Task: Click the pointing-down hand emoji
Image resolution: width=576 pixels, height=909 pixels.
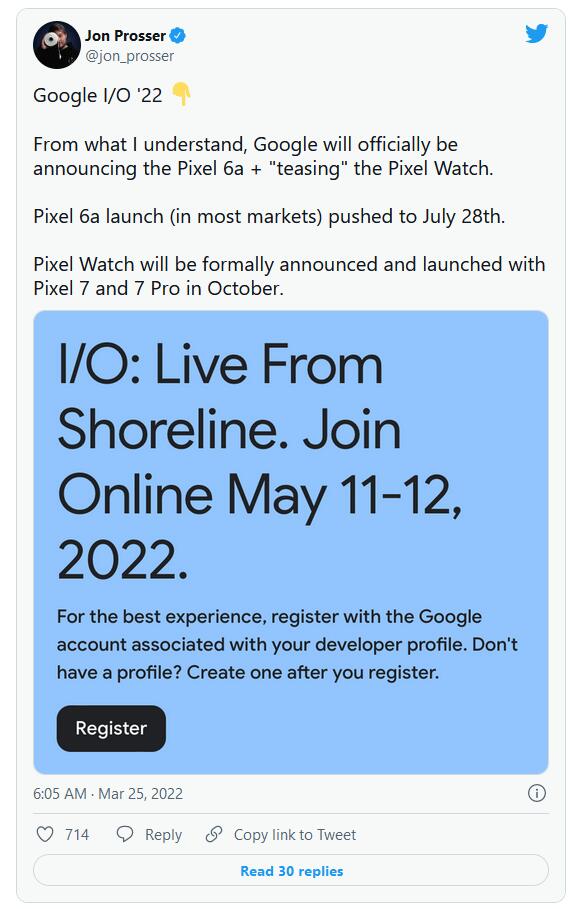Action: (181, 94)
